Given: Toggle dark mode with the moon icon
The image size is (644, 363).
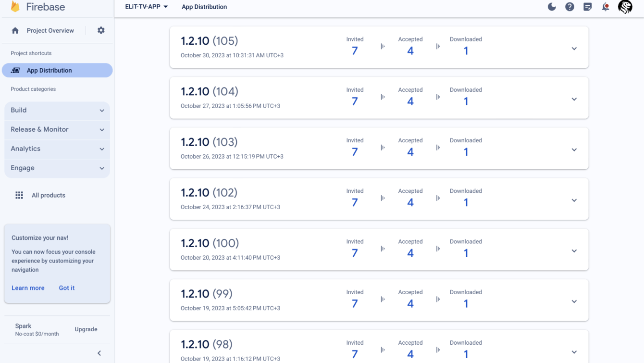Looking at the screenshot, I should (x=552, y=7).
